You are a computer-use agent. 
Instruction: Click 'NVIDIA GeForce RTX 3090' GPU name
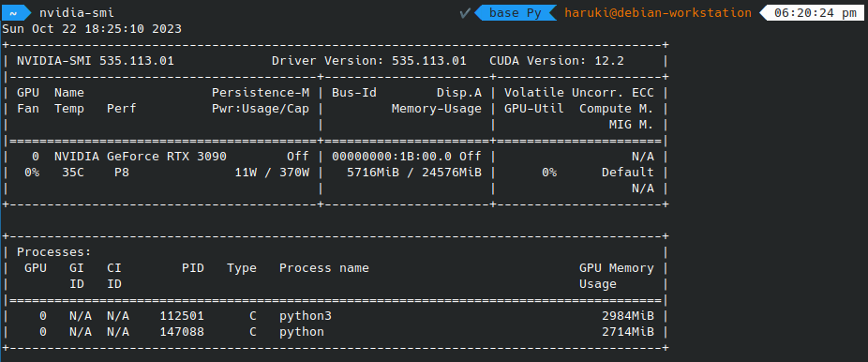point(140,157)
